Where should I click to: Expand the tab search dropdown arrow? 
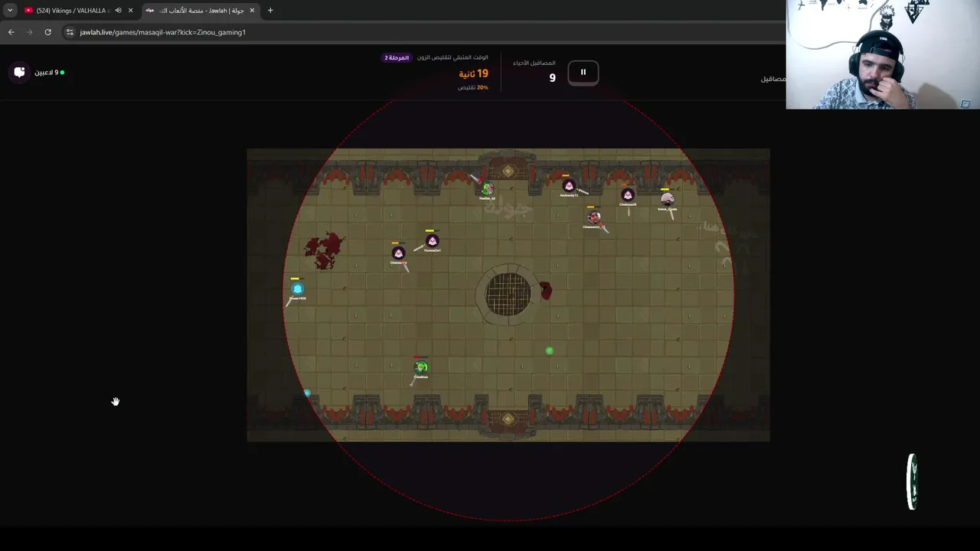(10, 11)
